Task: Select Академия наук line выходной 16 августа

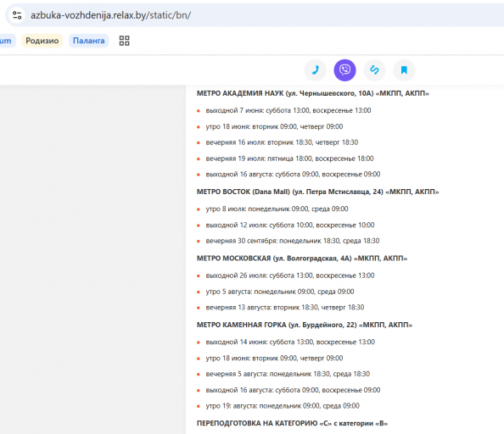Action: [293, 175]
